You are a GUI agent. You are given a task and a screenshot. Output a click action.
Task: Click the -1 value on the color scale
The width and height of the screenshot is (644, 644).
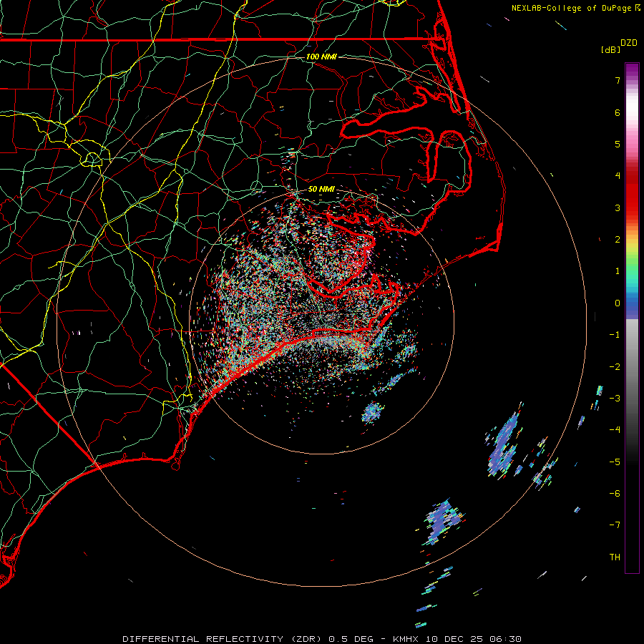[615, 335]
